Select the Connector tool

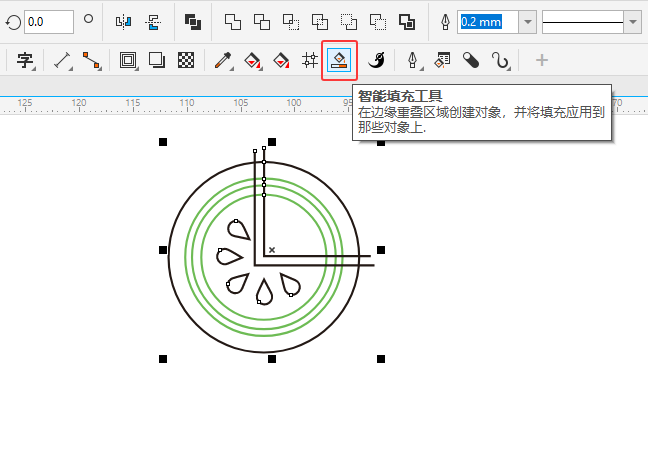pos(92,60)
